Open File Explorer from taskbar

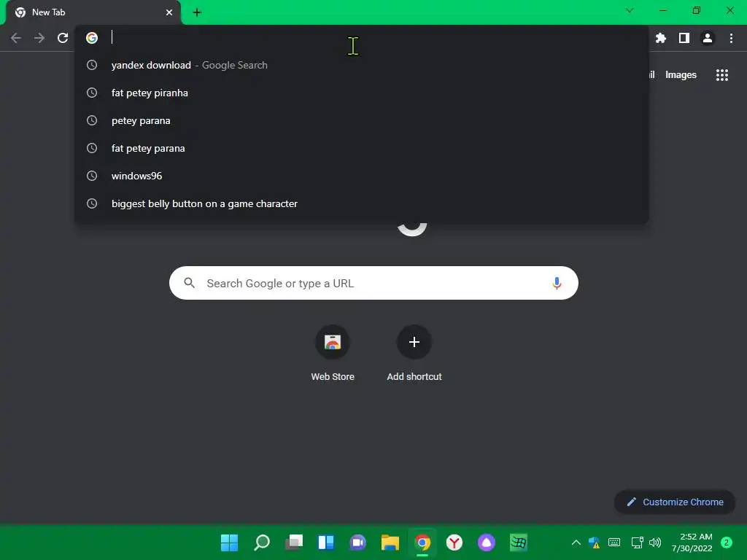coord(390,542)
